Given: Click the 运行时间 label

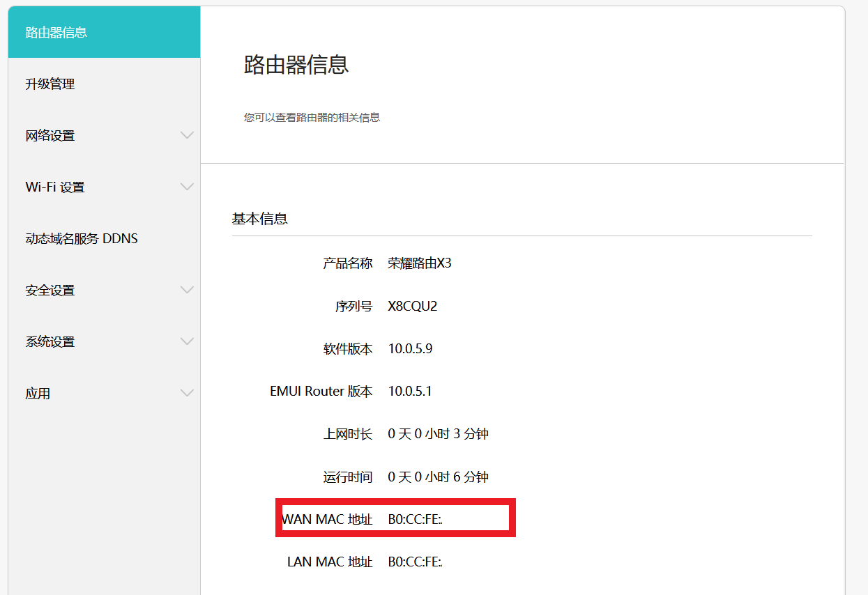Looking at the screenshot, I should click(348, 477).
